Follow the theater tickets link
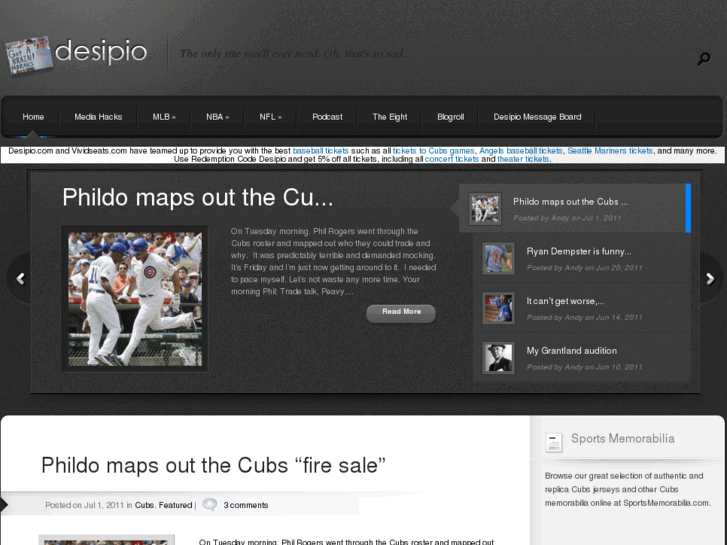The height and width of the screenshot is (545, 727). (x=523, y=159)
